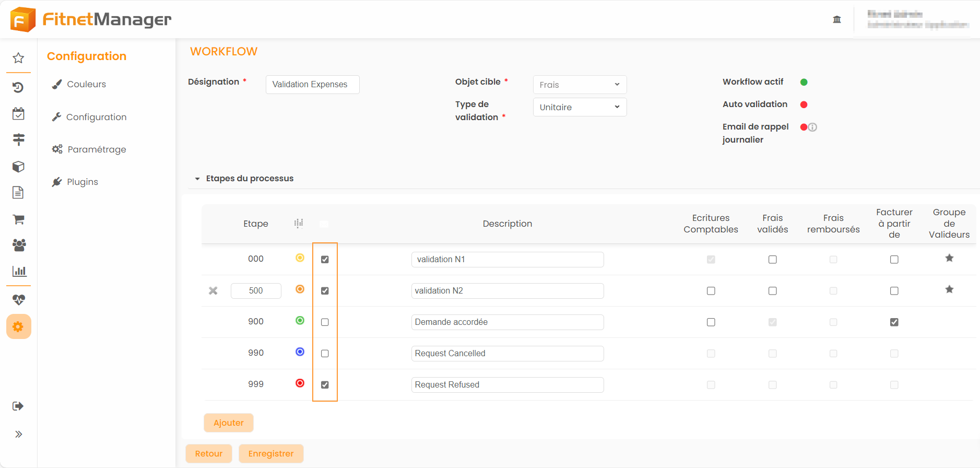Click the Enregistrer button
Image resolution: width=980 pixels, height=468 pixels.
[270, 453]
